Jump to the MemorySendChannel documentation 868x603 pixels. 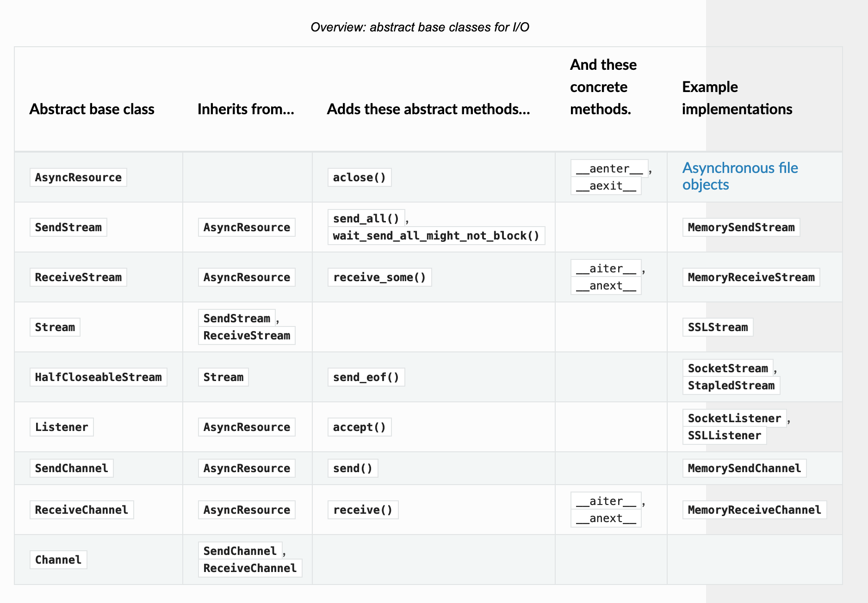pyautogui.click(x=744, y=468)
